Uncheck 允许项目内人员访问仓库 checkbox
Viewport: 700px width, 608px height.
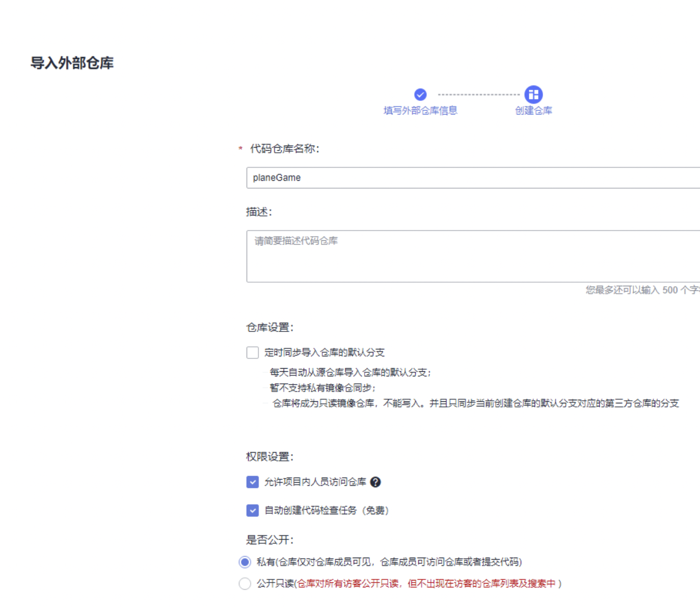tap(253, 482)
